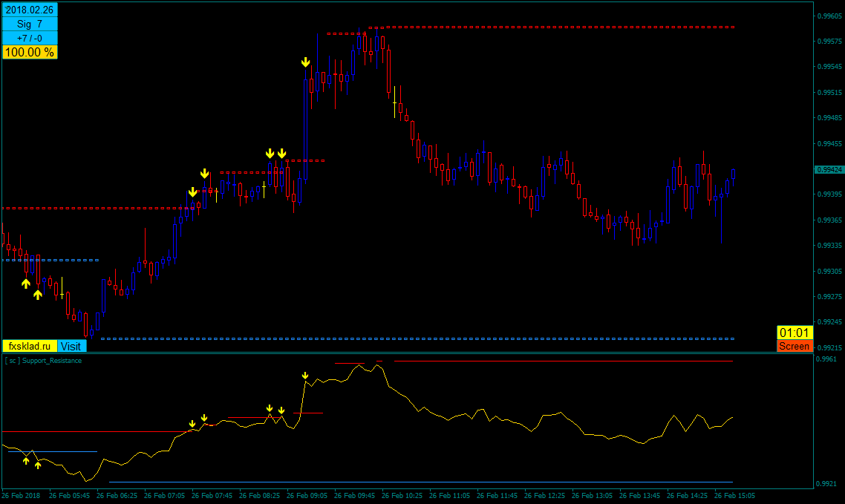
Task: Click the 2018.02.26 date label
Action: [x=30, y=10]
